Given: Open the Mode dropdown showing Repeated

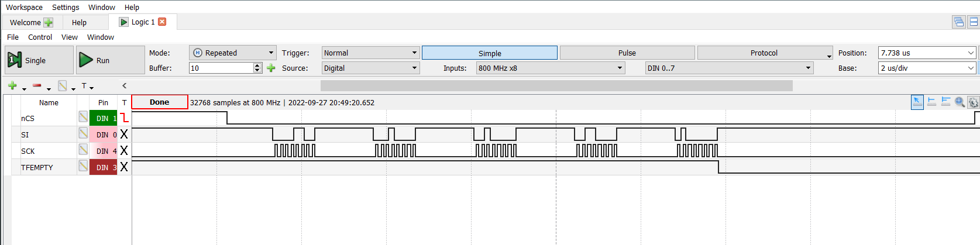Looking at the screenshot, I should click(x=232, y=53).
